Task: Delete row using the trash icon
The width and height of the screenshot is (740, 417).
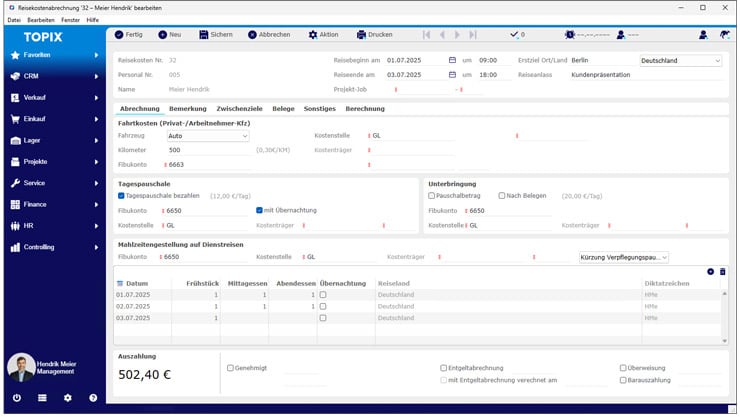Action: (723, 271)
